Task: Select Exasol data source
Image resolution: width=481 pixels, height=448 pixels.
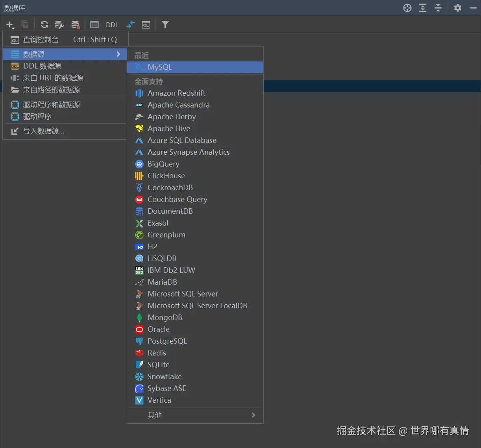Action: (x=195, y=223)
